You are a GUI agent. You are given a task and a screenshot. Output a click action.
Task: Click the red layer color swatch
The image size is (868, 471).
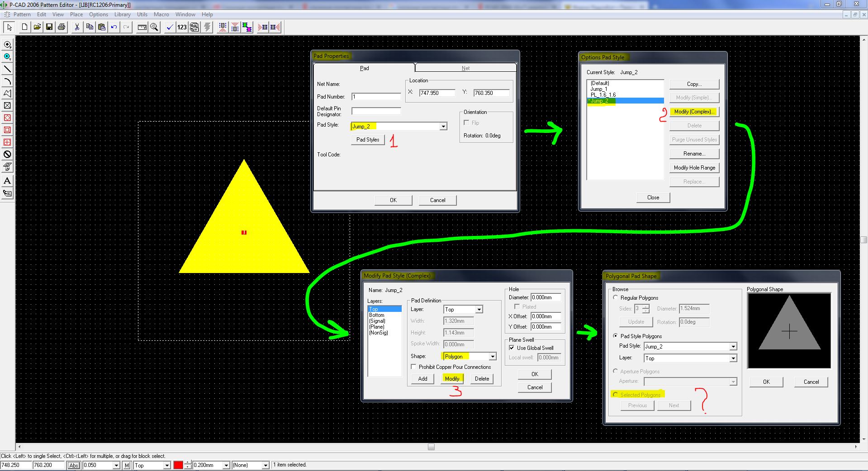(x=178, y=465)
